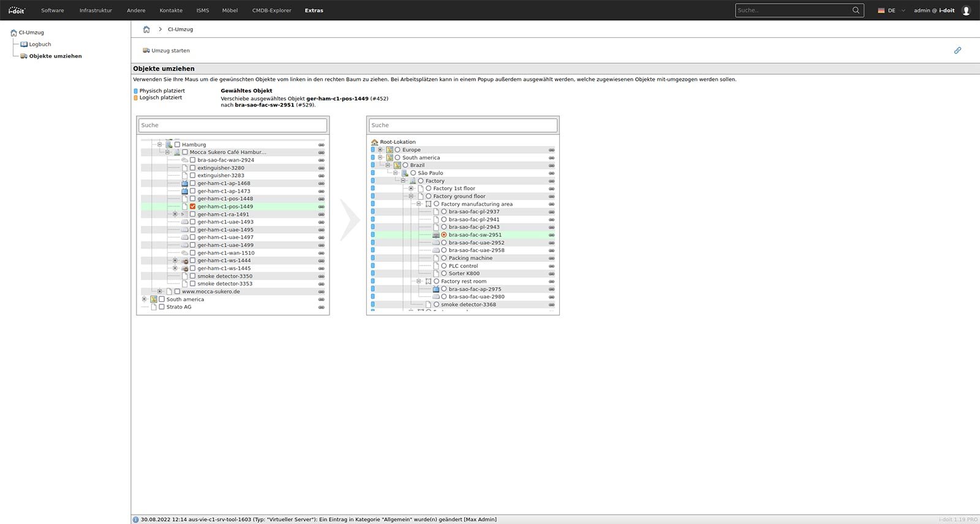The width and height of the screenshot is (980, 524).
Task: Select the Factory 1st floor radio button
Action: tap(429, 189)
